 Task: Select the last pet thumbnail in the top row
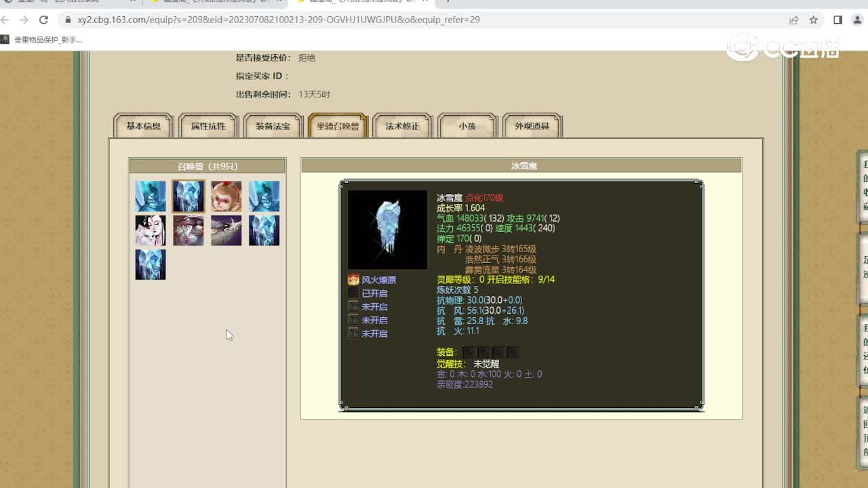click(x=264, y=197)
